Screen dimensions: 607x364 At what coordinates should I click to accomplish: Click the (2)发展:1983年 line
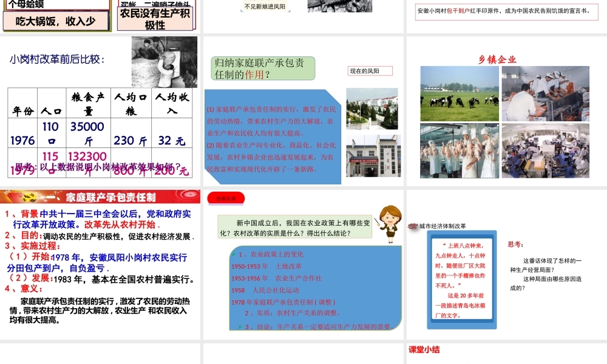pos(101,278)
